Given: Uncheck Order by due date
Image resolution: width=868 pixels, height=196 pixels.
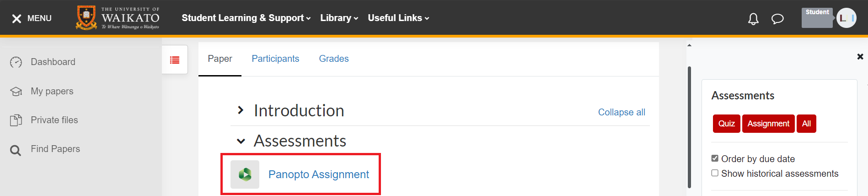Looking at the screenshot, I should tap(715, 158).
